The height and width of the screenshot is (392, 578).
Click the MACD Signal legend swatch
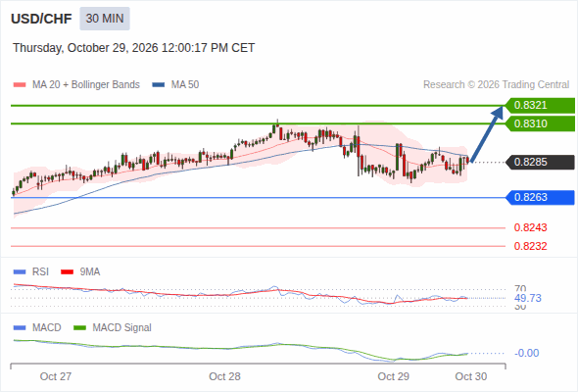click(79, 328)
